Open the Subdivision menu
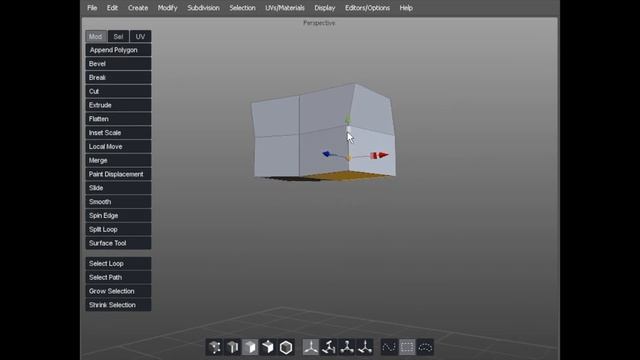Image resolution: width=640 pixels, height=360 pixels. point(203,8)
